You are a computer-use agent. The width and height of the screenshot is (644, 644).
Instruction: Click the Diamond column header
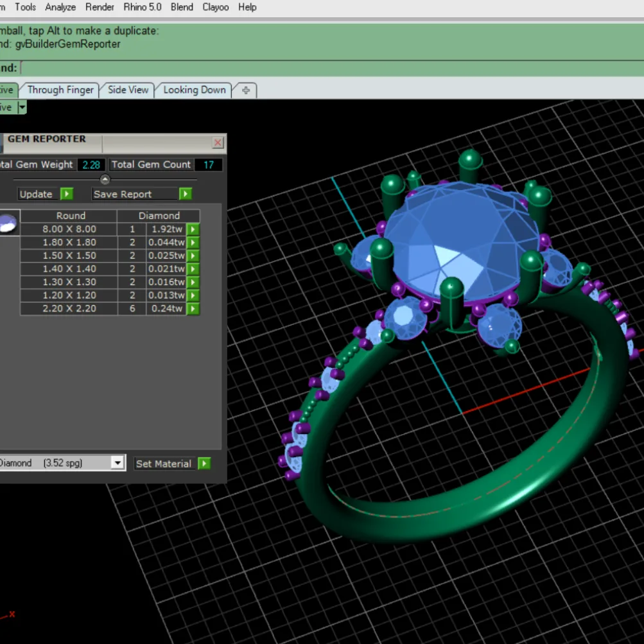[x=159, y=216]
